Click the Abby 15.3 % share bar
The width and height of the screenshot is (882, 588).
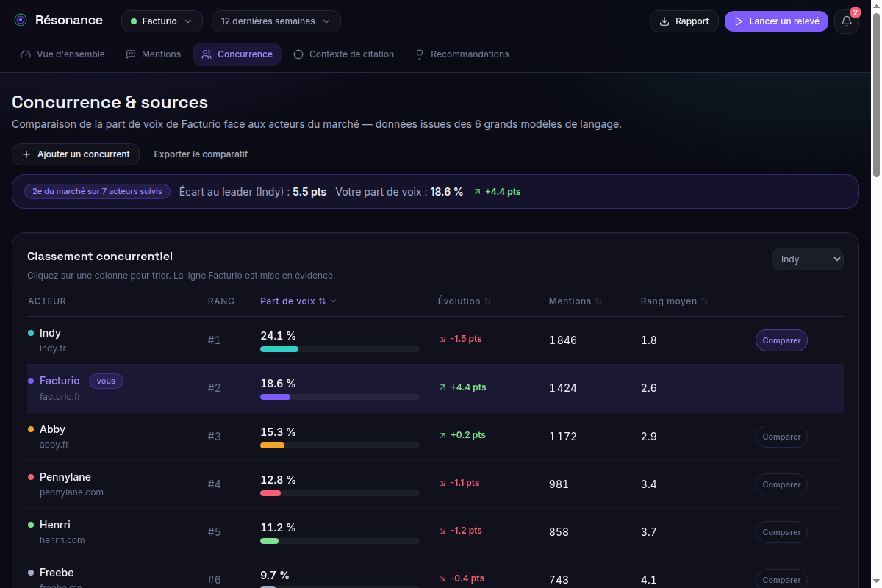click(x=340, y=445)
